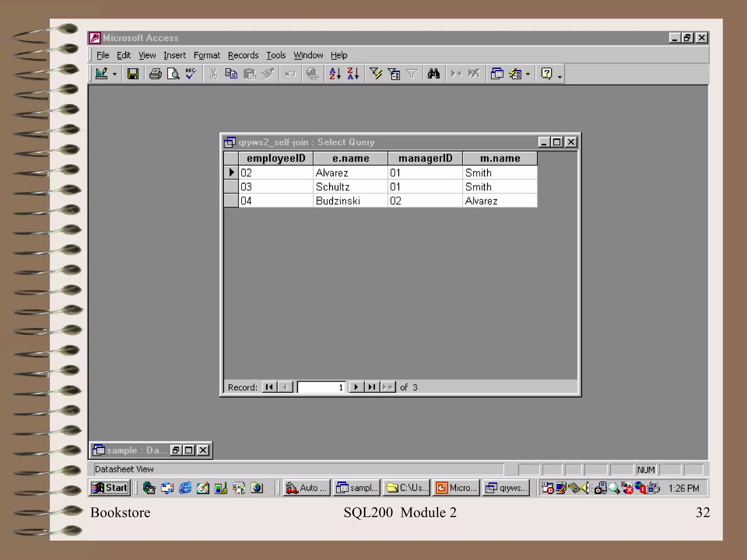Click the record number input field
The height and width of the screenshot is (560, 747).
[x=321, y=387]
